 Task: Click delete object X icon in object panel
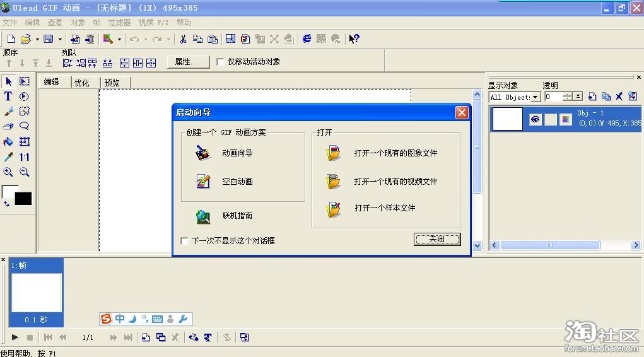(x=619, y=97)
